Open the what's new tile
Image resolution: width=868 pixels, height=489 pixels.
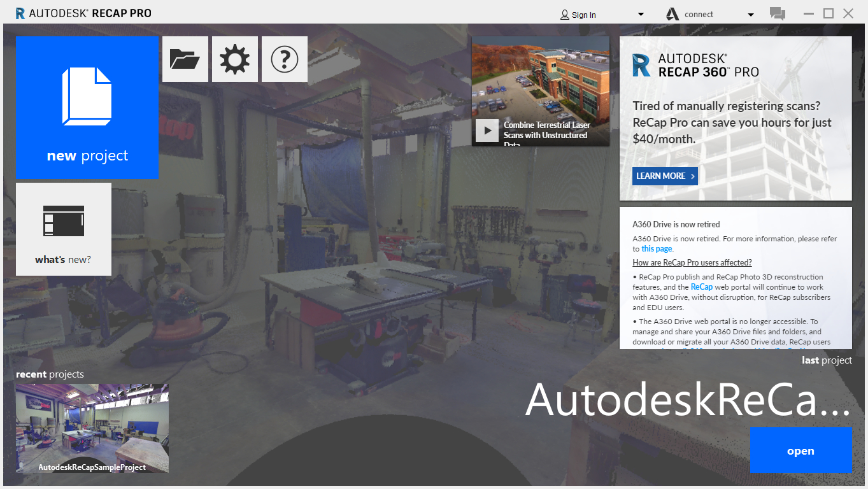[x=64, y=229]
